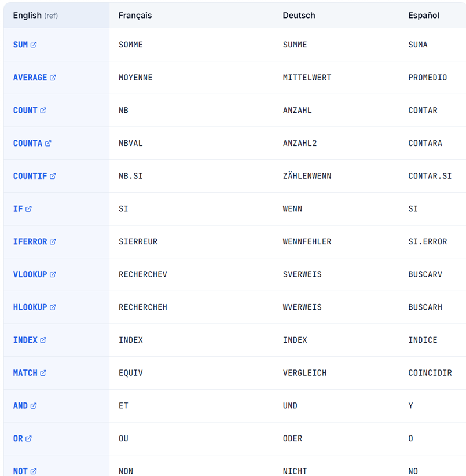Click the Français column header
The width and height of the screenshot is (466, 476).
click(x=192, y=16)
